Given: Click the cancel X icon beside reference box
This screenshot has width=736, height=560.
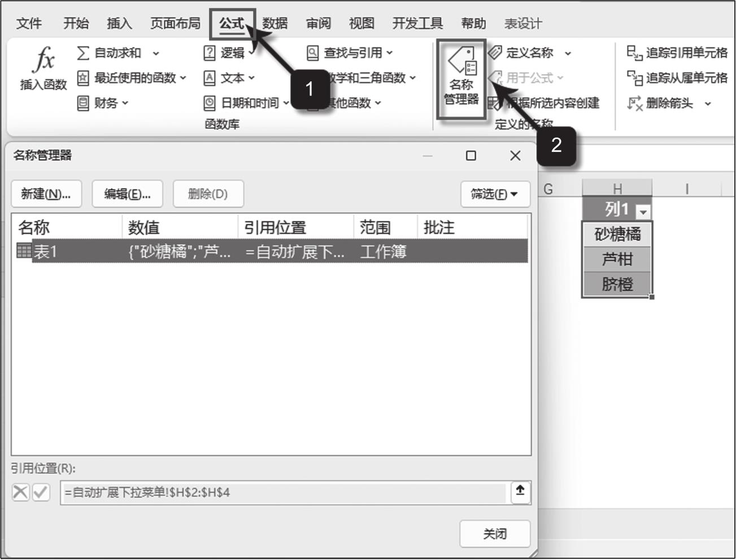Looking at the screenshot, I should coord(20,492).
